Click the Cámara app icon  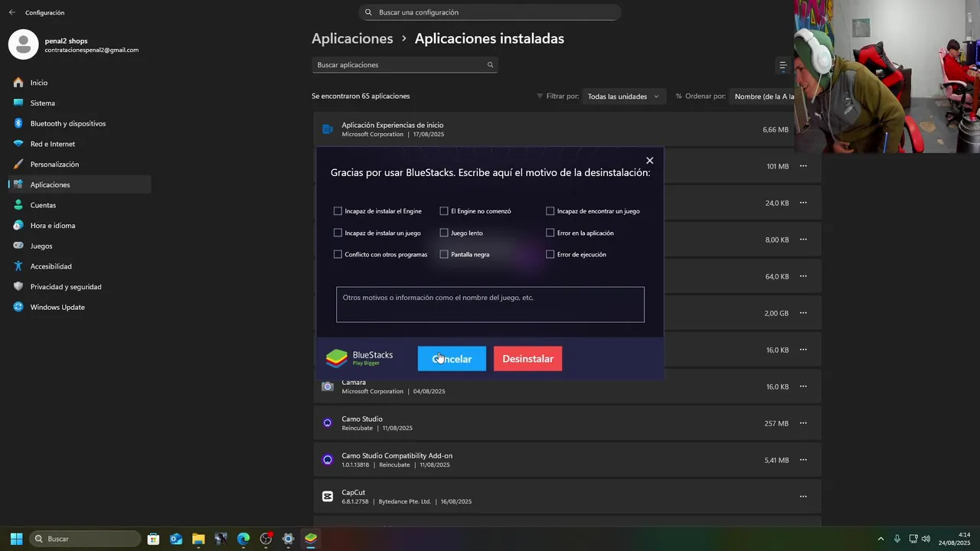pos(328,386)
